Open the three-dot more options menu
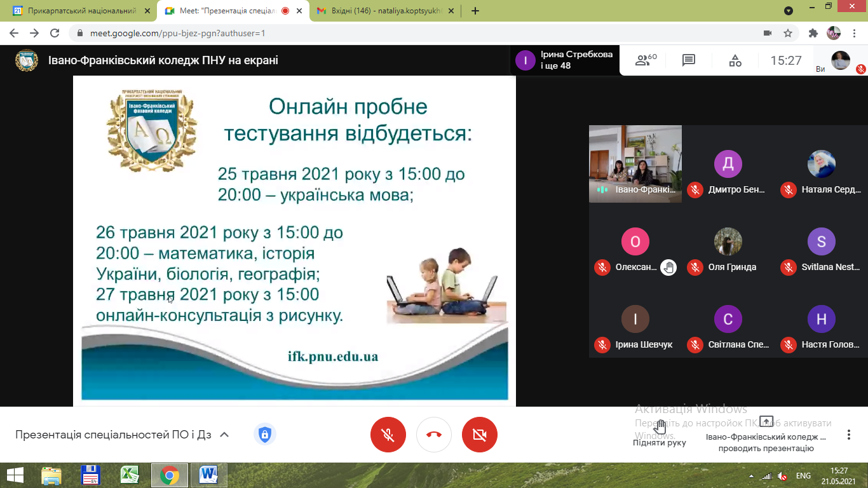Image resolution: width=868 pixels, height=488 pixels. pyautogui.click(x=848, y=435)
